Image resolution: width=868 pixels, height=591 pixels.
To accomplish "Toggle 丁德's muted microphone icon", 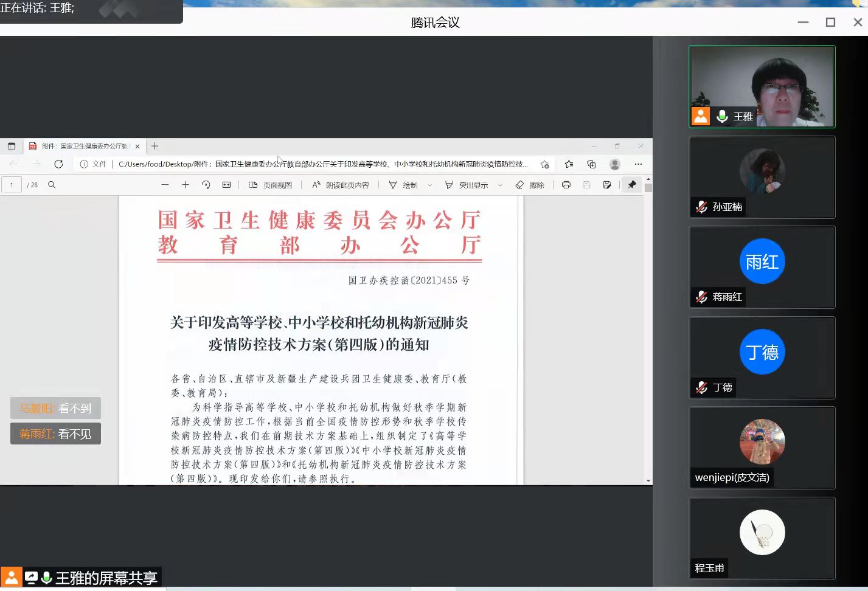I will click(x=701, y=387).
